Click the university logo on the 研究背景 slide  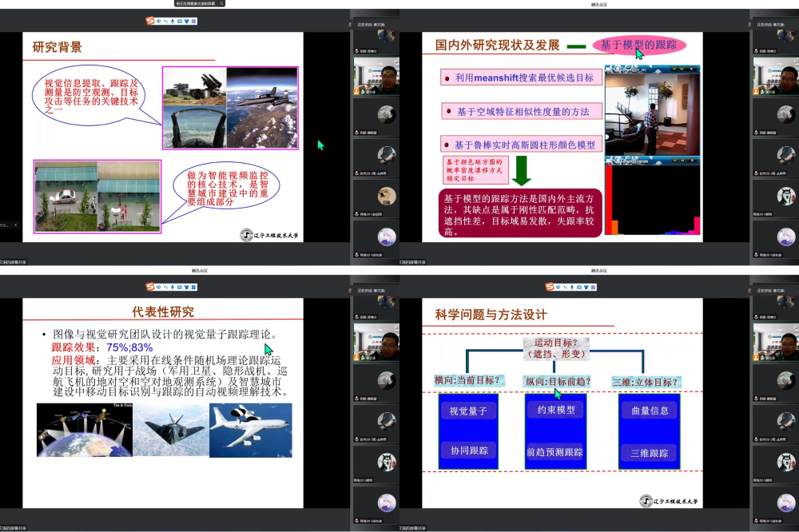[x=269, y=235]
